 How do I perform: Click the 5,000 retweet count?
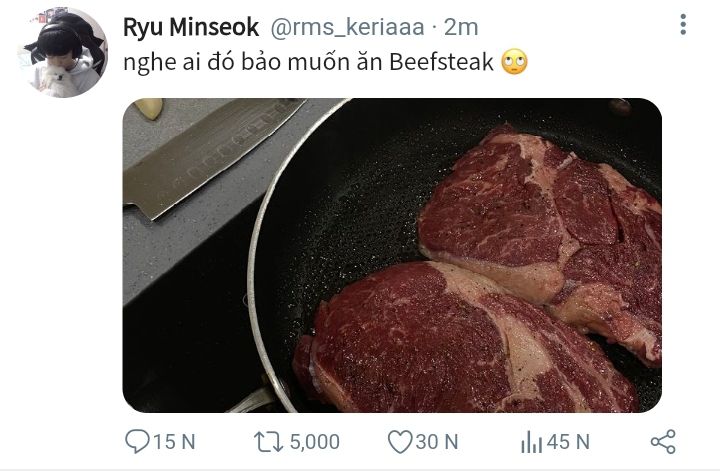tap(315, 441)
